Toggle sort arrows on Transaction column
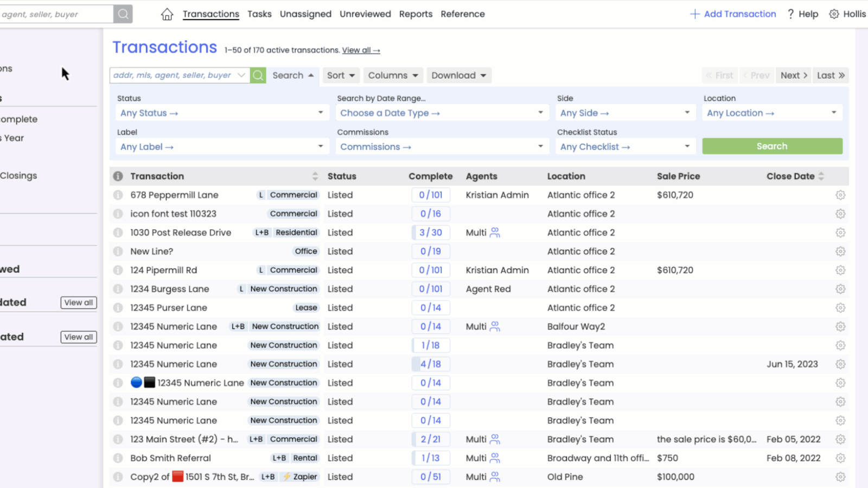This screenshot has width=868, height=488. [x=315, y=176]
